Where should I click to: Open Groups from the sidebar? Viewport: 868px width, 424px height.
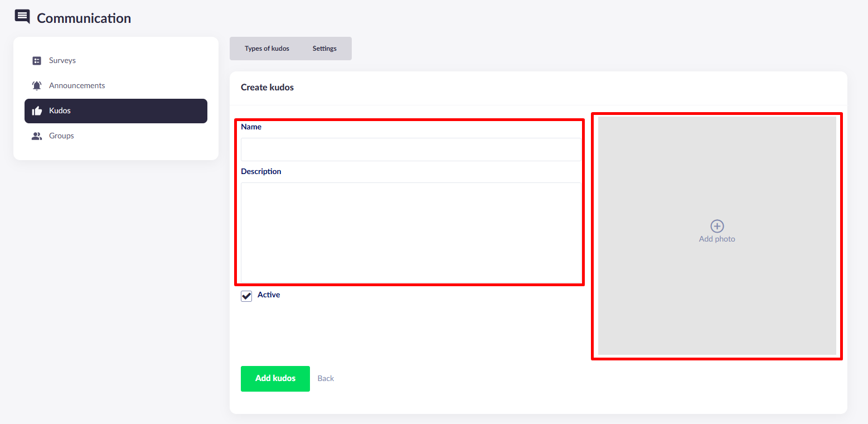[116, 136]
